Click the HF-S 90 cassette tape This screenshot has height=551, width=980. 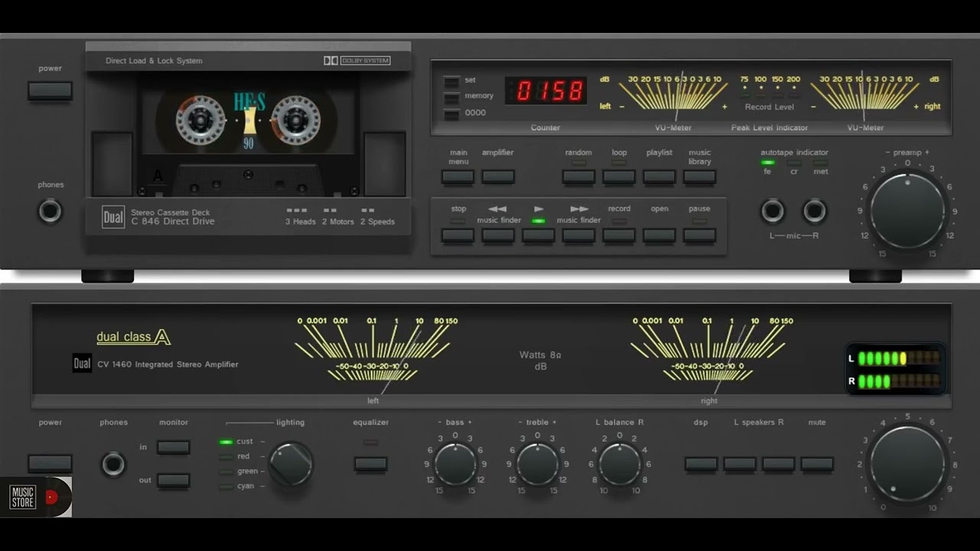248,136
